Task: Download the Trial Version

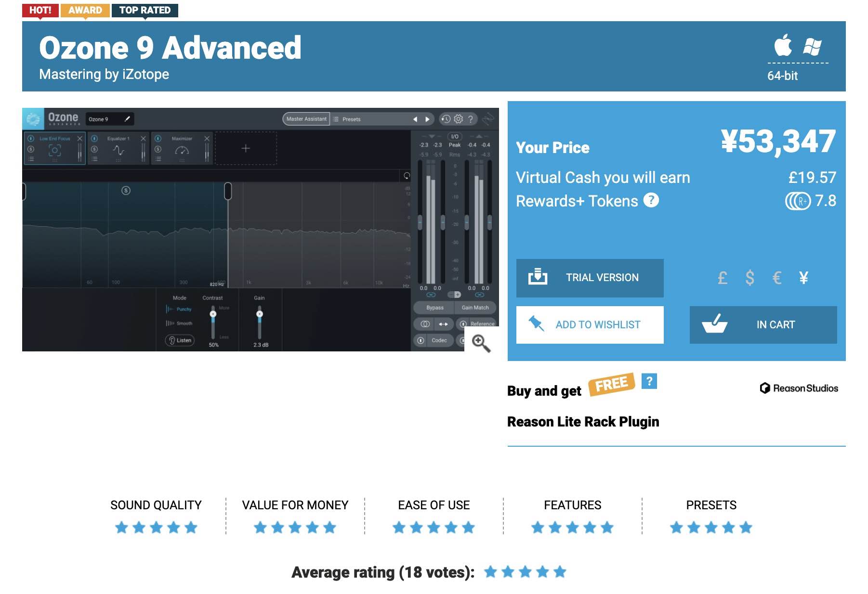Action: (x=590, y=278)
